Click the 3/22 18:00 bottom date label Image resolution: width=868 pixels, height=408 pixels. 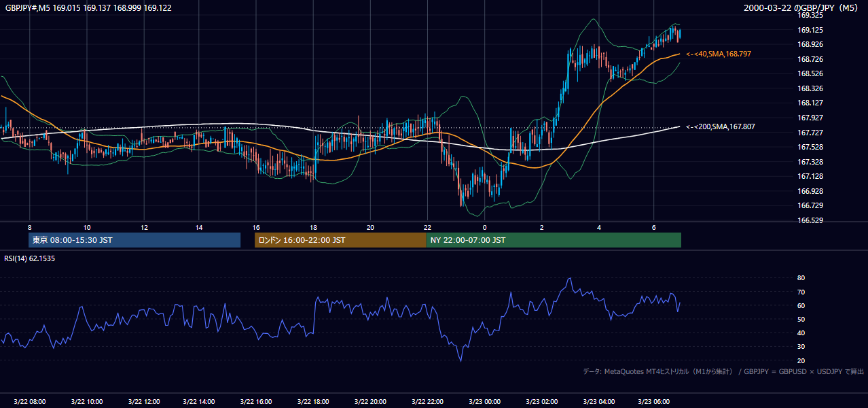tap(314, 402)
